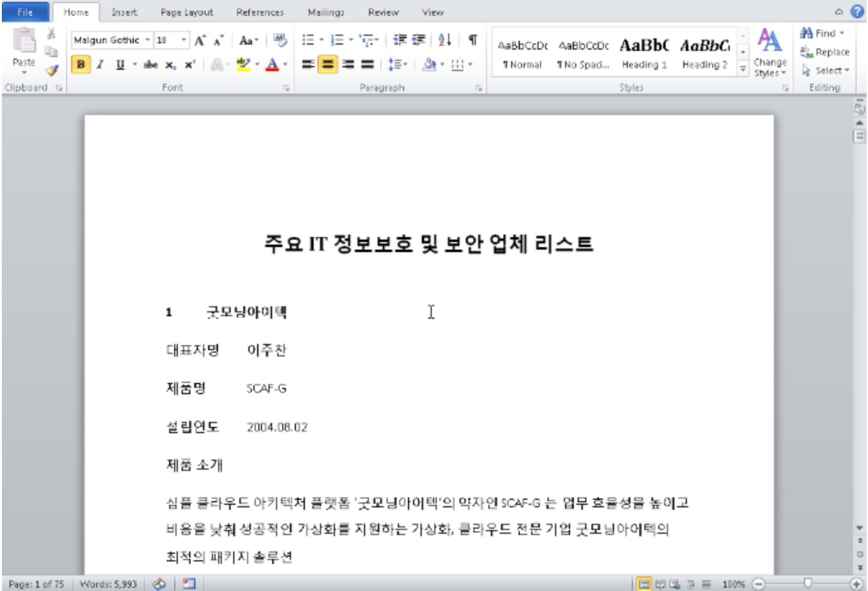This screenshot has height=591, width=868.
Task: Zoom out with minus button
Action: point(759,584)
